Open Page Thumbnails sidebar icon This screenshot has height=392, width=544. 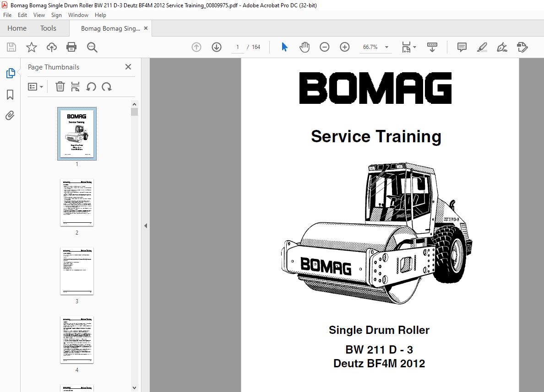pos(11,73)
